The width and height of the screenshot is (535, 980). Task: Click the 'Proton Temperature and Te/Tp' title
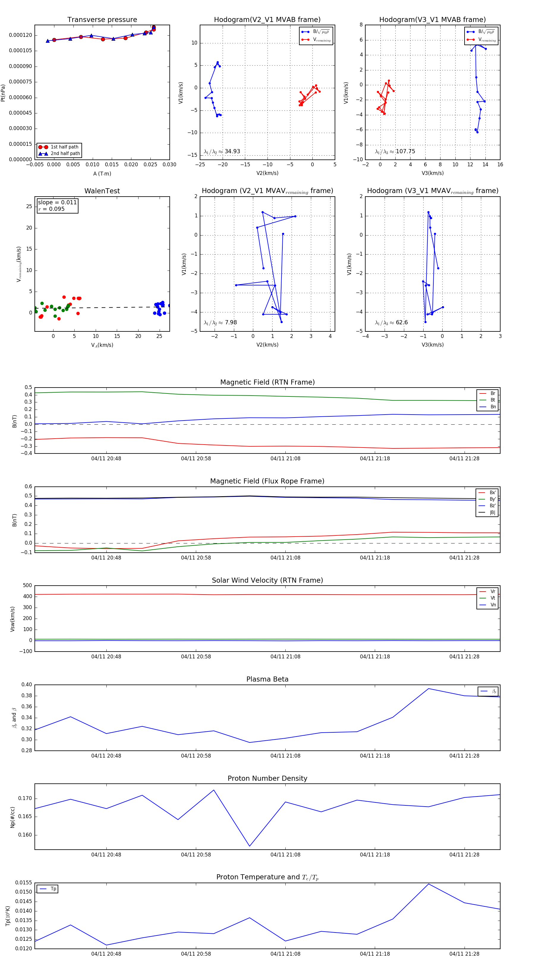point(267,877)
